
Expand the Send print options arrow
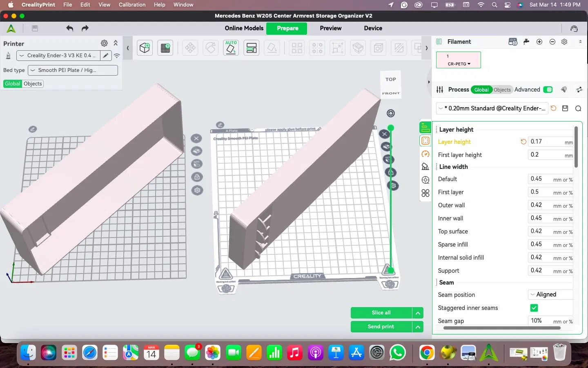coord(418,327)
